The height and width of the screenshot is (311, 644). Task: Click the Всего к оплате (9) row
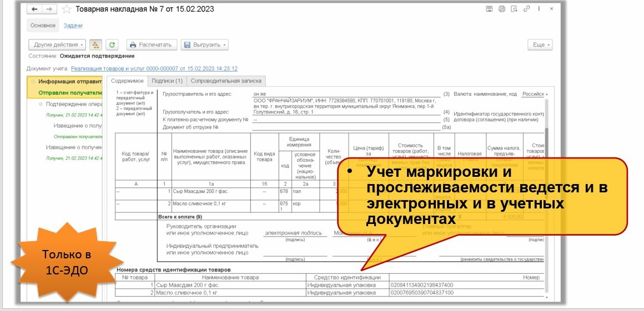click(180, 217)
